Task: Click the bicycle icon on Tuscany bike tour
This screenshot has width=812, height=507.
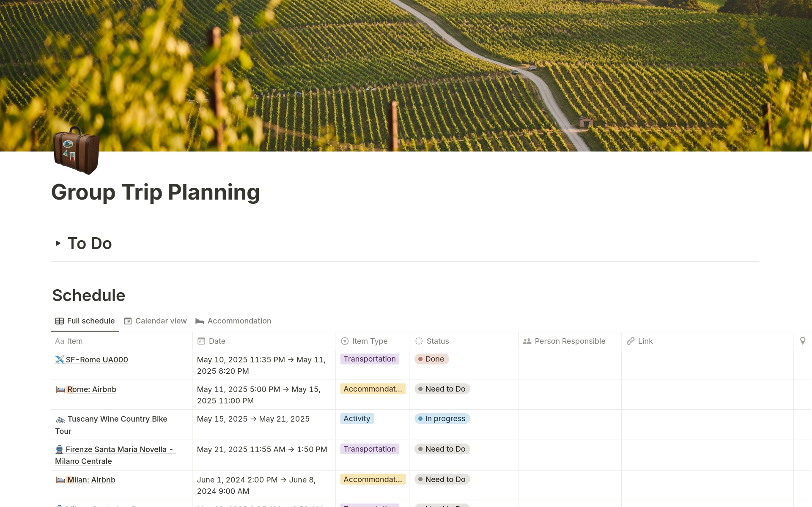Action: (x=60, y=419)
